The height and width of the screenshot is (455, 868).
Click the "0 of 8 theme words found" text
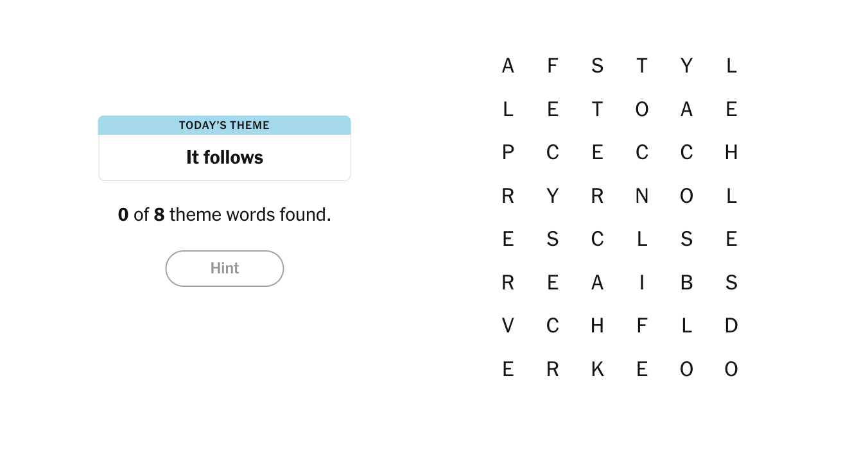(224, 214)
